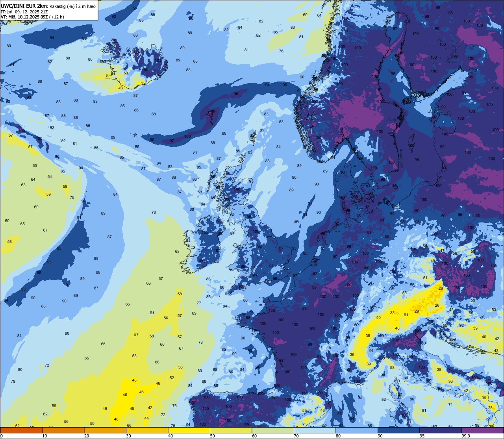Click the humidity value 75 on the map

pos(72,198)
